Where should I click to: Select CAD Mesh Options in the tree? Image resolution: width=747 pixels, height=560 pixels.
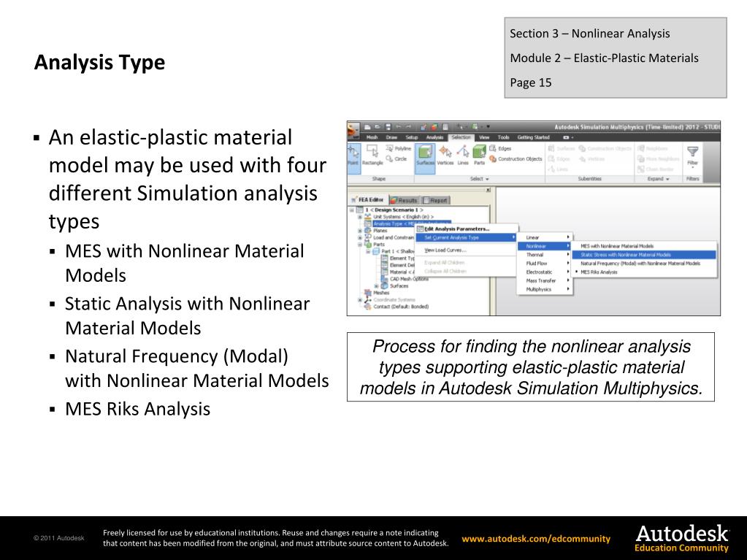[405, 279]
